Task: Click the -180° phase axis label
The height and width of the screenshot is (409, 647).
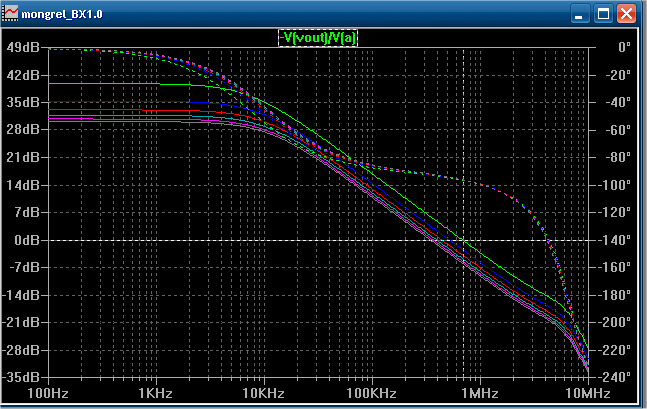Action: pos(615,295)
